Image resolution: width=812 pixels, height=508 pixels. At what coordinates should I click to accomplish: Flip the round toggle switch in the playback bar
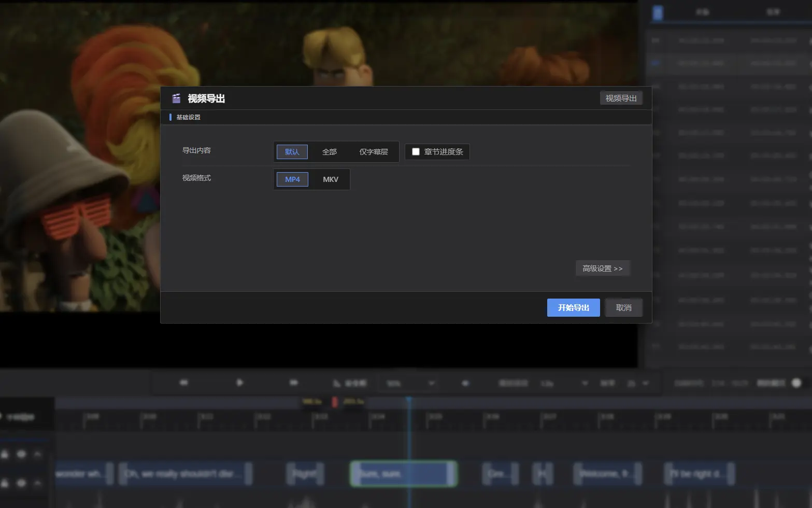point(796,383)
